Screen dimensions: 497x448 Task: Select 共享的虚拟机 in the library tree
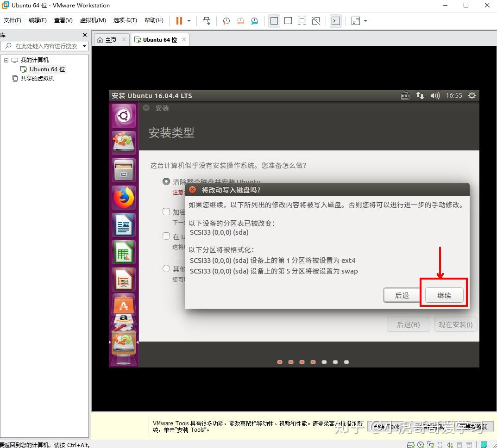coord(38,79)
